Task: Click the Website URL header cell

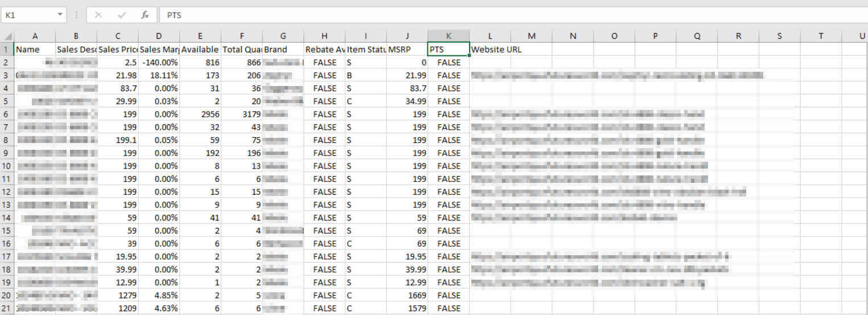Action: [496, 50]
